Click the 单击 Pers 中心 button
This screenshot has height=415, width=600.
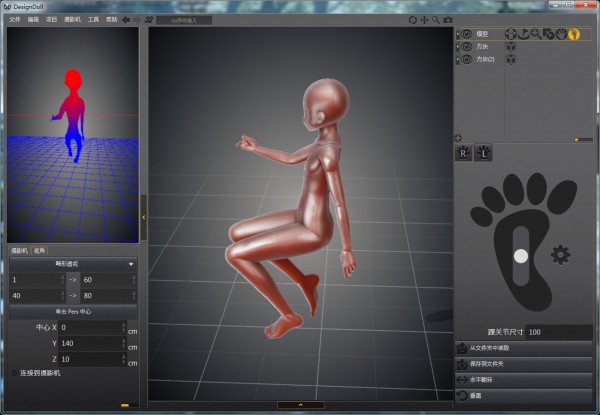point(73,311)
